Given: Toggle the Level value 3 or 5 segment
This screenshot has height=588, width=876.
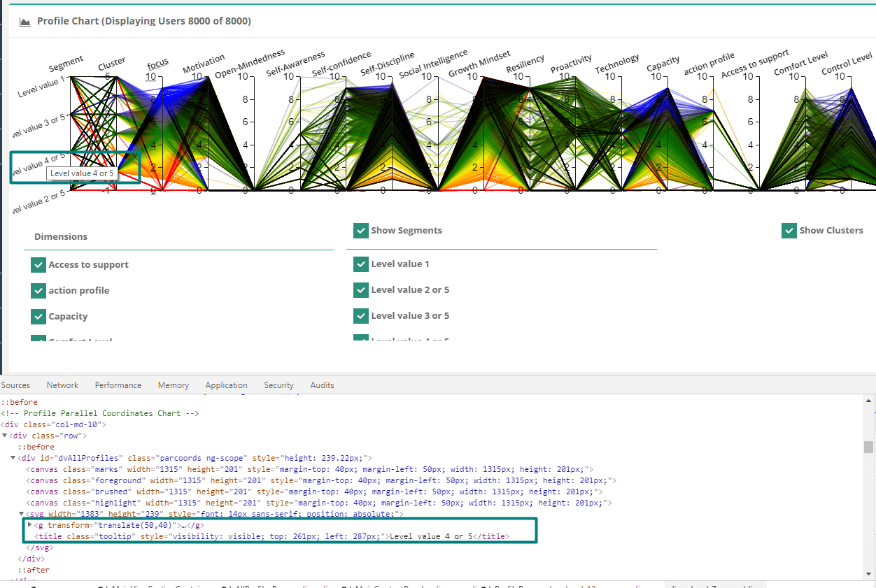Looking at the screenshot, I should click(361, 315).
